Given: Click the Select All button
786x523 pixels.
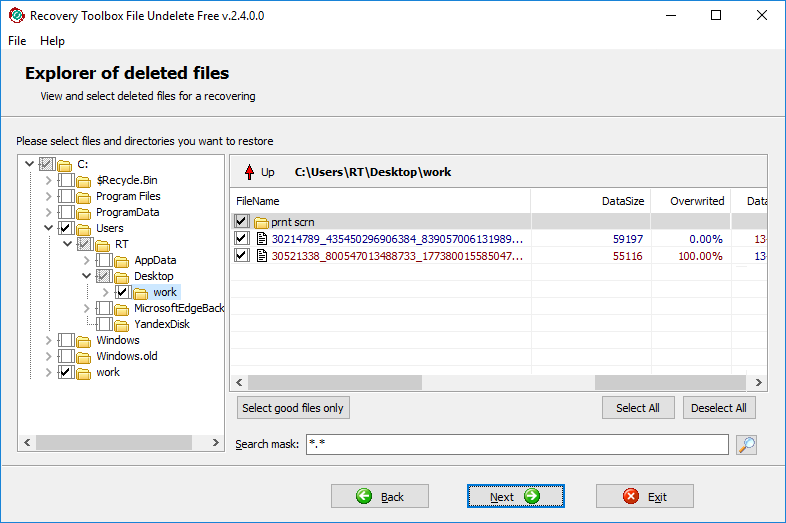Looking at the screenshot, I should (x=638, y=408).
